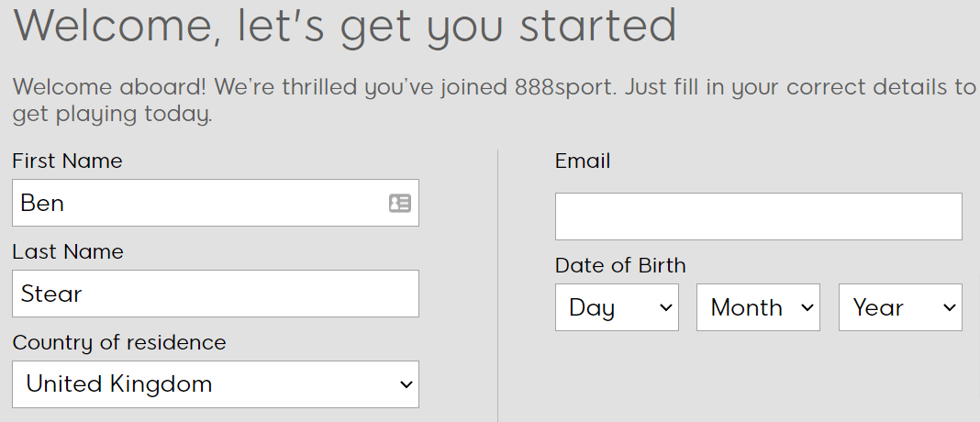The width and height of the screenshot is (980, 422).
Task: Open the Month of birth dropdown
Action: click(758, 307)
